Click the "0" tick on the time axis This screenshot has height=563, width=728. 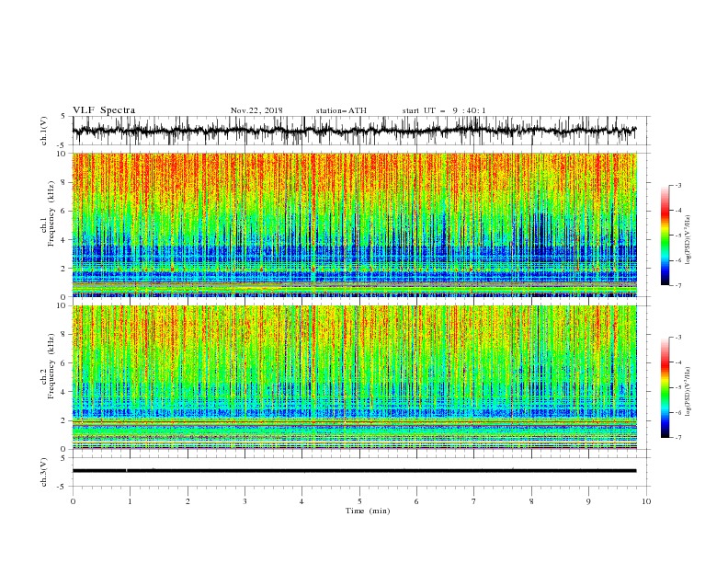click(73, 501)
